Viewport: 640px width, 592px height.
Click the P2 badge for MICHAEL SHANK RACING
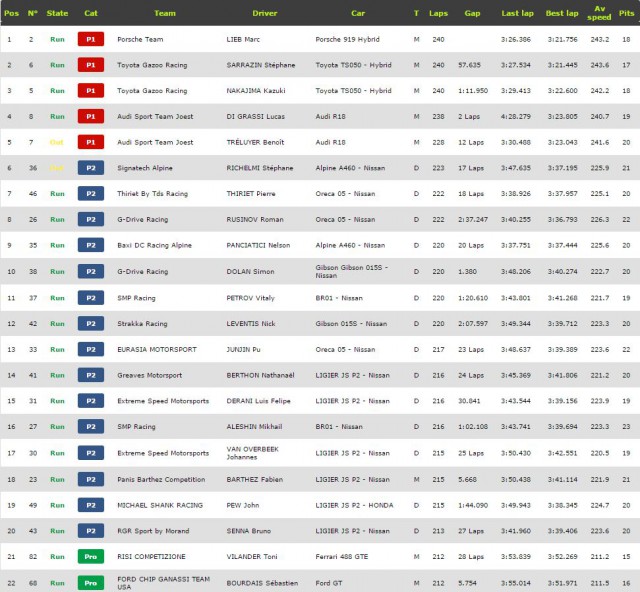click(91, 505)
